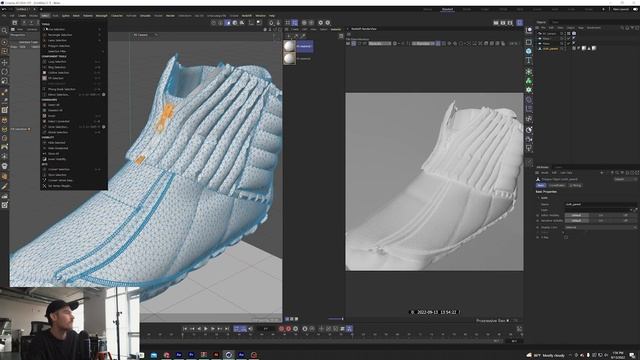
Task: Switch to the Phong tab in Attributes
Action: [576, 185]
